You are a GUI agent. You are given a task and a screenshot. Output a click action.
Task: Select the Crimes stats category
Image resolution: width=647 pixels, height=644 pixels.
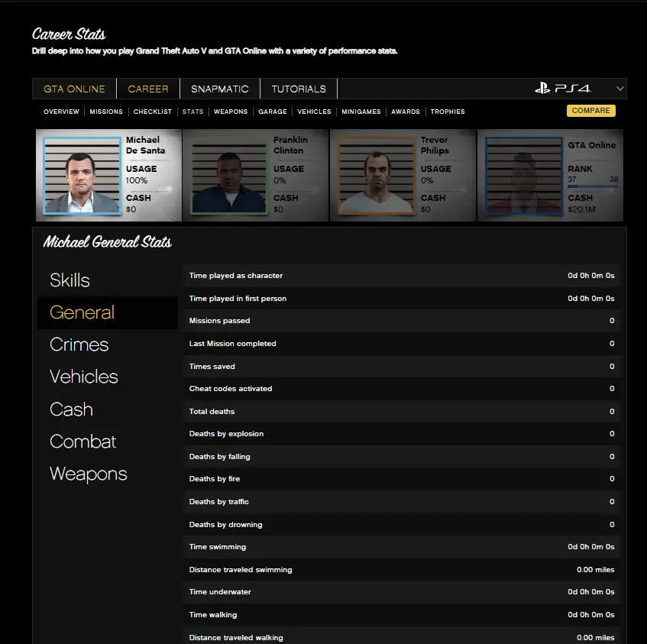click(79, 345)
